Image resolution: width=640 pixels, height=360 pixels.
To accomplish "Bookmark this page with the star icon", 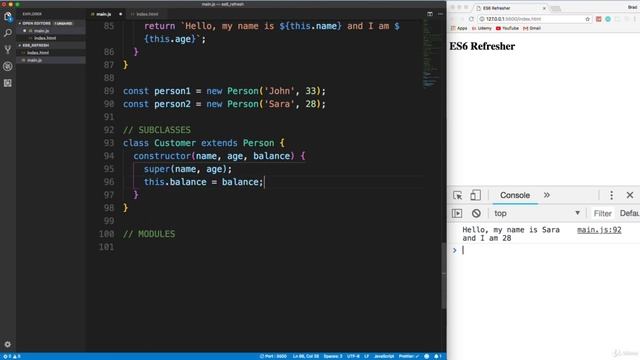I will [x=587, y=19].
